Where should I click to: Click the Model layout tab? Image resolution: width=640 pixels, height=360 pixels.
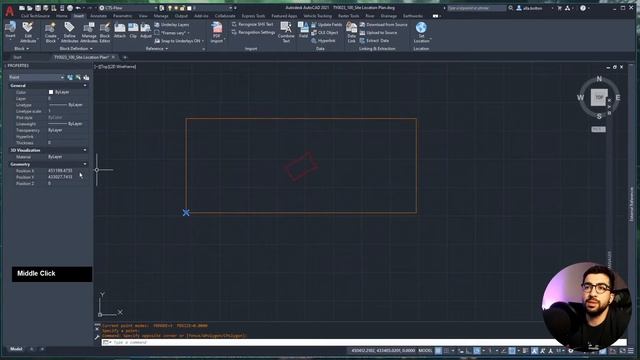[16, 349]
